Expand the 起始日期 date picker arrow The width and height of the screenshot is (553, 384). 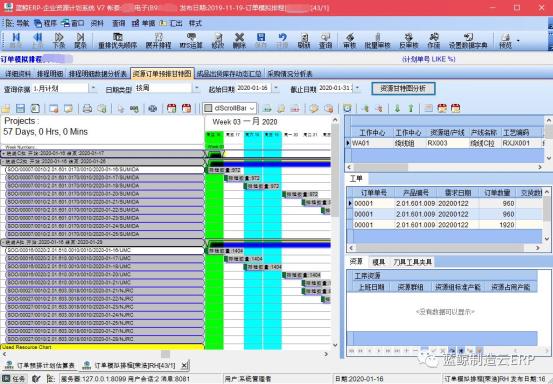pyautogui.click(x=276, y=88)
